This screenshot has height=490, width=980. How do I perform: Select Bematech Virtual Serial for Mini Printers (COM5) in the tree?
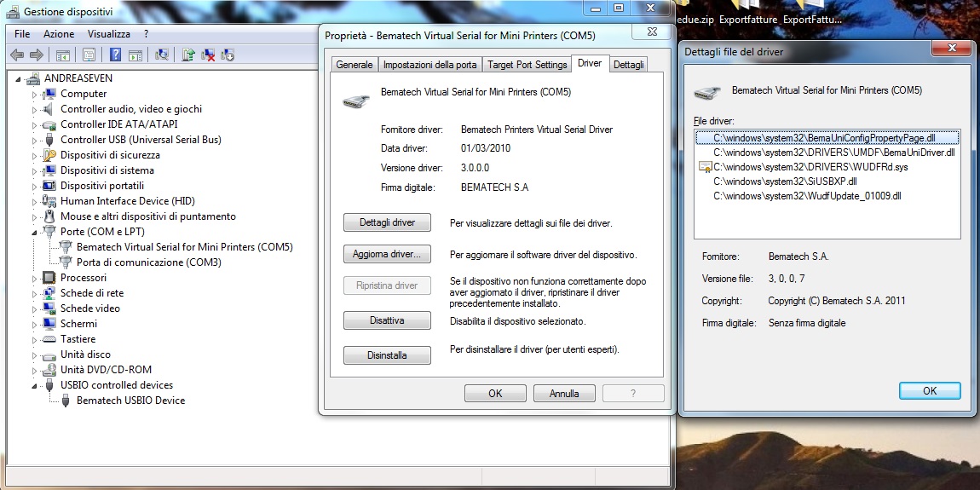(184, 247)
